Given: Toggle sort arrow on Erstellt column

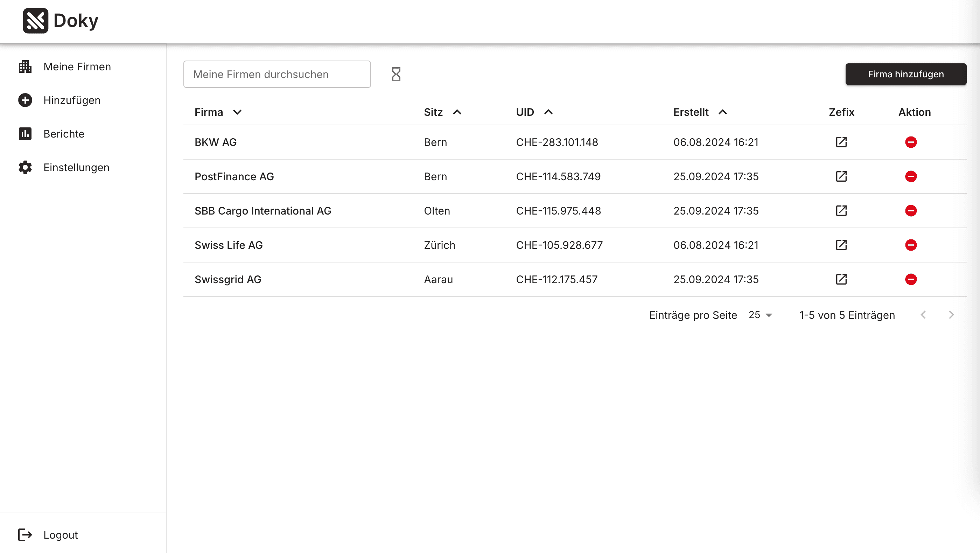Looking at the screenshot, I should pyautogui.click(x=722, y=112).
